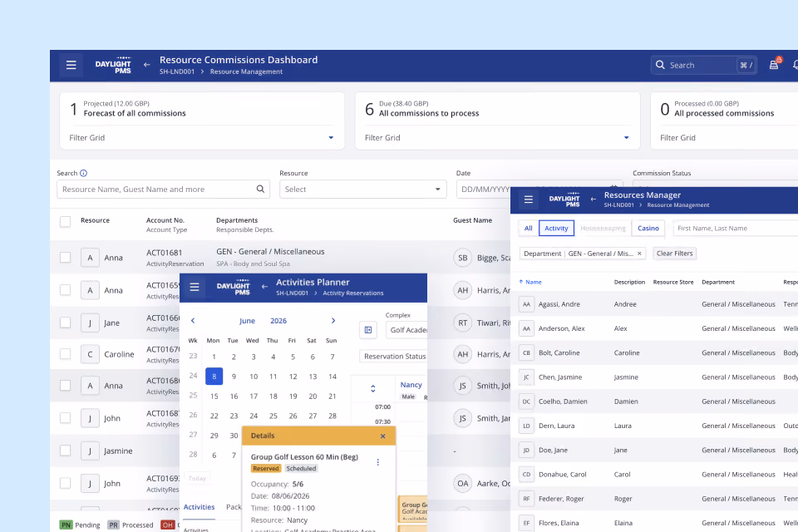The width and height of the screenshot is (798, 532).
Task: Click Group Golf lesson block in schedule
Action: coord(412,509)
